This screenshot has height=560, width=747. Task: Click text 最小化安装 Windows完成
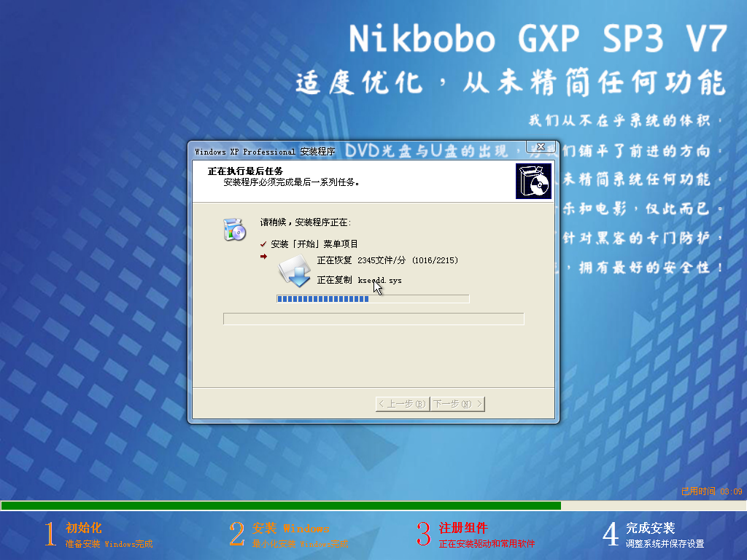click(x=300, y=544)
